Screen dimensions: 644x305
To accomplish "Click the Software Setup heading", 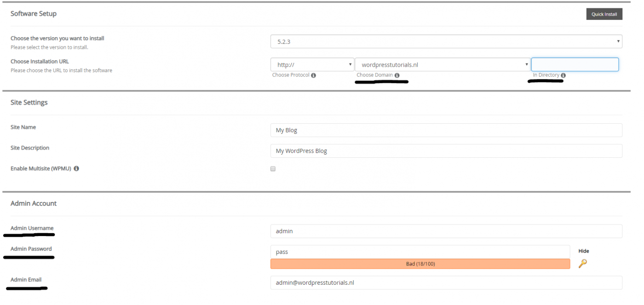I will [34, 14].
